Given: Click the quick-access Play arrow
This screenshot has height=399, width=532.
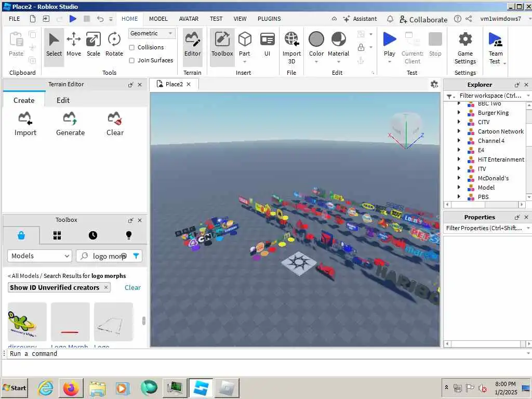Looking at the screenshot, I should [73, 19].
